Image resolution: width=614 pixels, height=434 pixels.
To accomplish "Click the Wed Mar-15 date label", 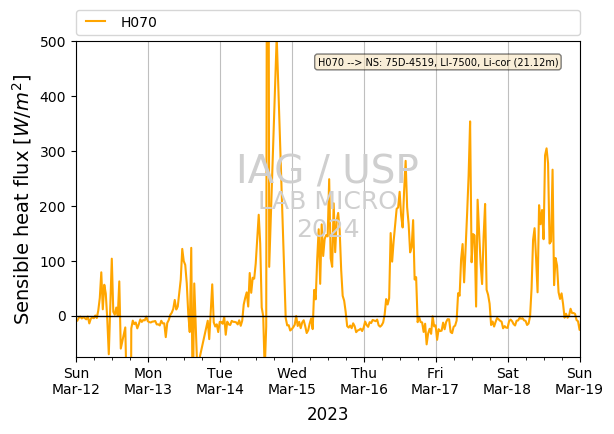I will coord(292,381).
